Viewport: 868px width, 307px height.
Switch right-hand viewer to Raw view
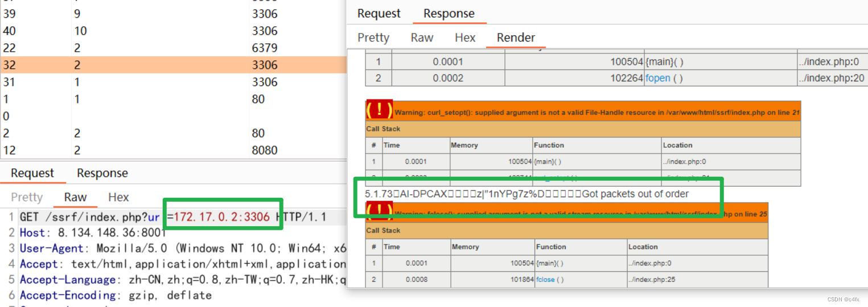tap(422, 38)
